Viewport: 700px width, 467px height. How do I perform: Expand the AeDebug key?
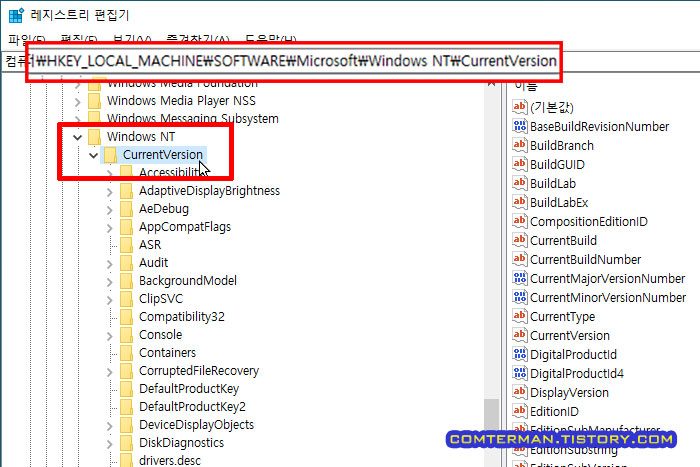(110, 210)
